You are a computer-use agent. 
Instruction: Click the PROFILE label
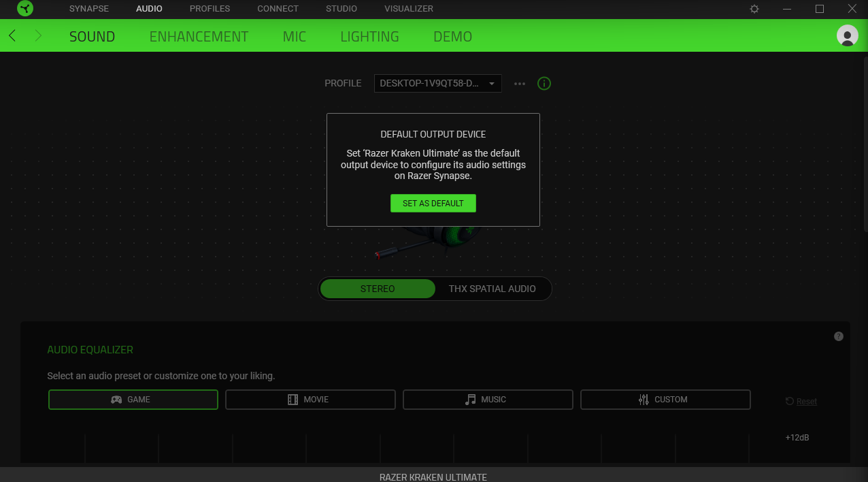343,84
